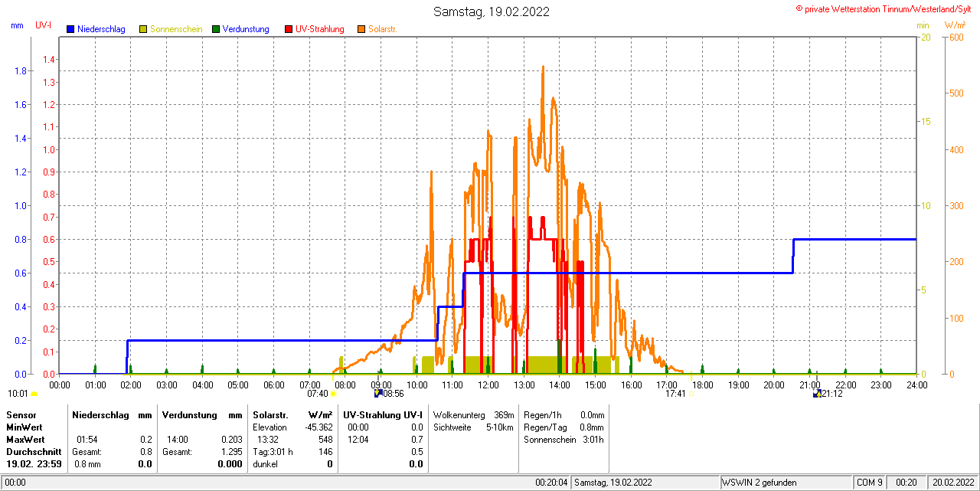Screen dimensions: 980x491
Task: Click the Wolkenunterg. value 369m
Action: [504, 414]
